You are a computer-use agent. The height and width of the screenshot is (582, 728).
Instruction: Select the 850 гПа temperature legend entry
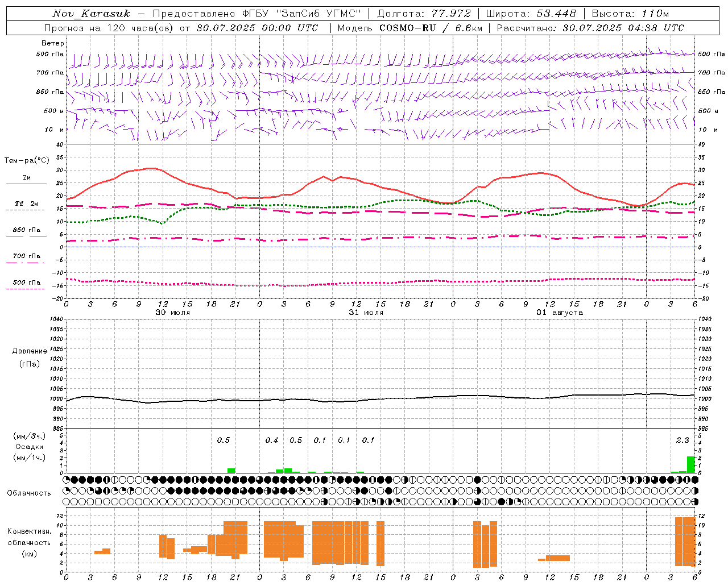26,230
